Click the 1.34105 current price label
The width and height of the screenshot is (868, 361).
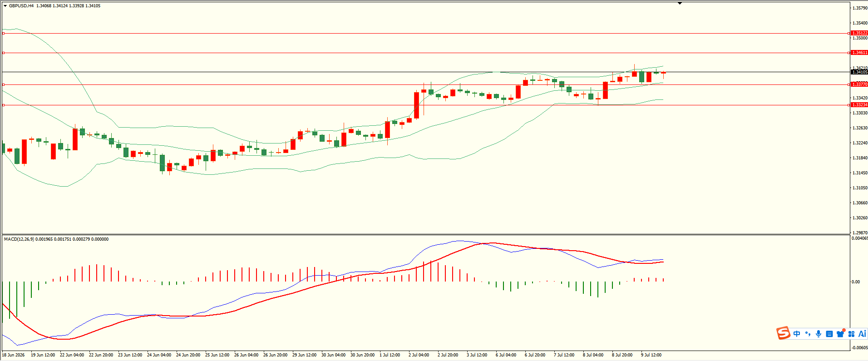click(859, 72)
